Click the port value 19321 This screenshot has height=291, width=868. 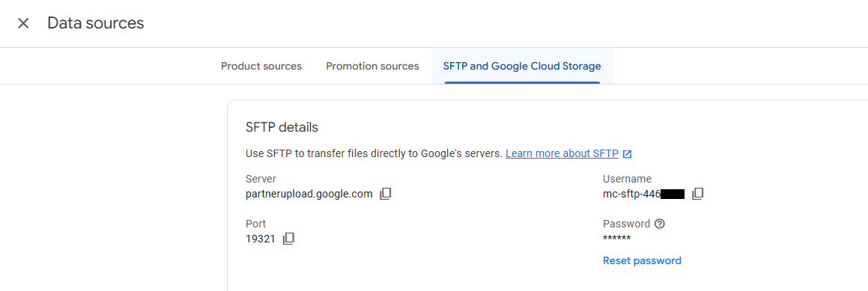click(260, 239)
